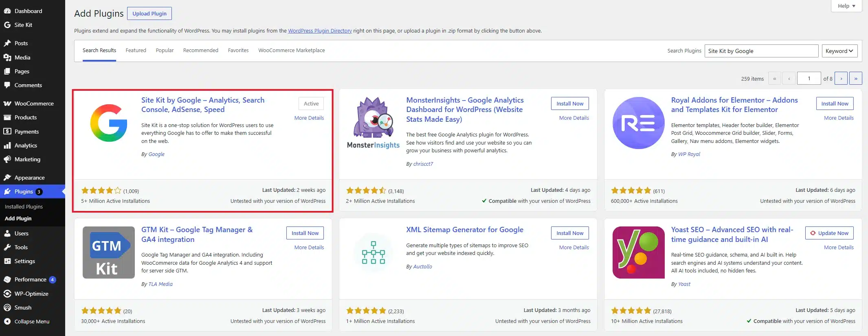The height and width of the screenshot is (336, 868).
Task: Open Posts via its pushpin icon
Action: tap(7, 43)
